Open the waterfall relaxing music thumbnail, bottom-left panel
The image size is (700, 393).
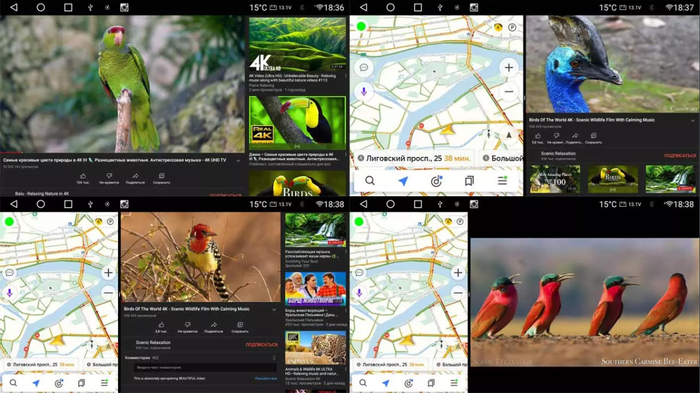(x=315, y=230)
